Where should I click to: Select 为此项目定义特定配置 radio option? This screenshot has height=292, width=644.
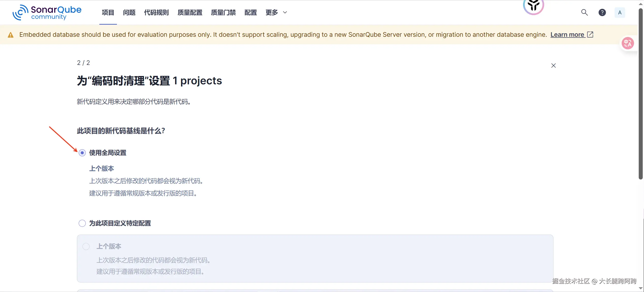[82, 223]
